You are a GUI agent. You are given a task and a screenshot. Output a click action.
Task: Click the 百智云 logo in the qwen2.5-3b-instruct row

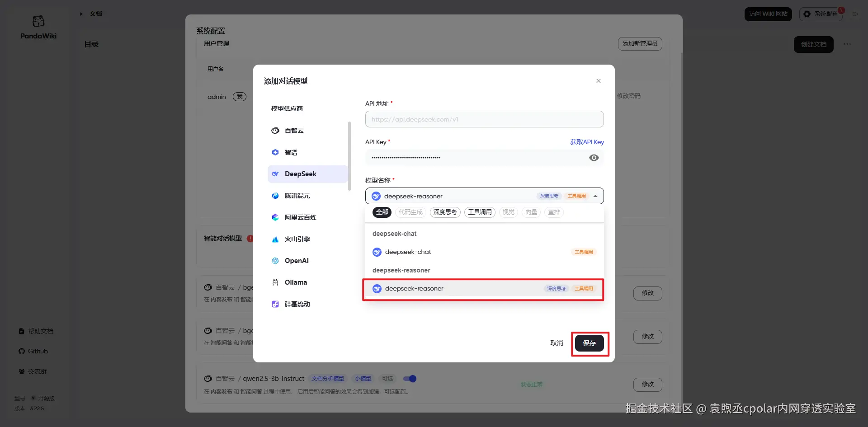click(208, 379)
